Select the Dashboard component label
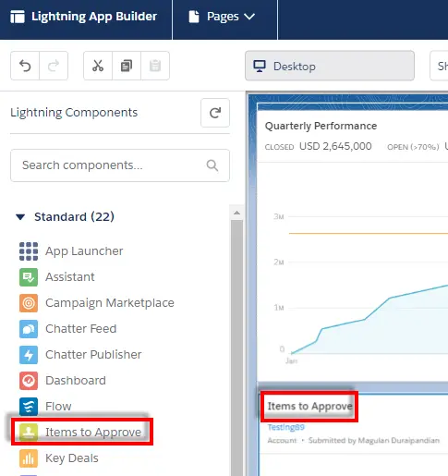This screenshot has width=448, height=476. click(76, 381)
